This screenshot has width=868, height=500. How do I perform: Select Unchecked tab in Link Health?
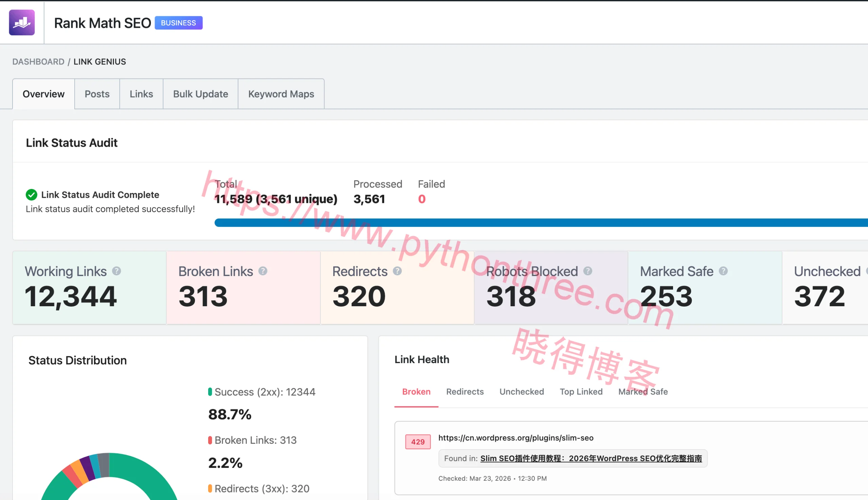pyautogui.click(x=521, y=392)
